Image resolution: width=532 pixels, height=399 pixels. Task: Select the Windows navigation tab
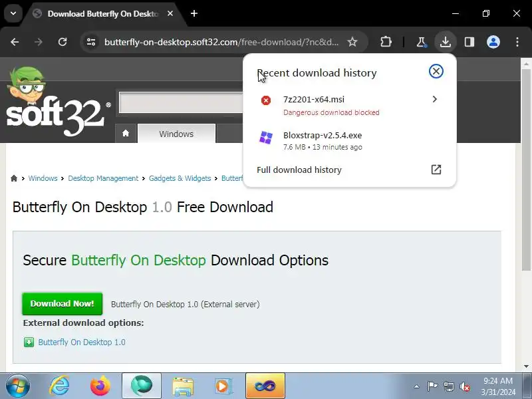point(176,134)
